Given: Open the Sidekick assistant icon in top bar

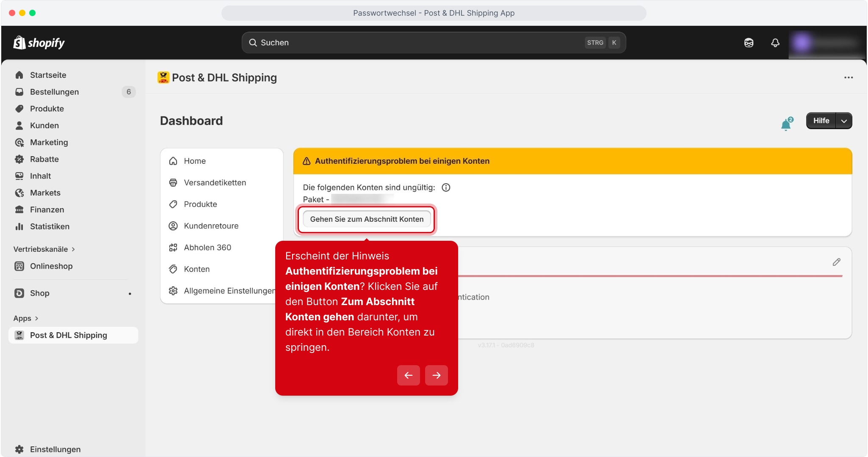Looking at the screenshot, I should coord(749,43).
